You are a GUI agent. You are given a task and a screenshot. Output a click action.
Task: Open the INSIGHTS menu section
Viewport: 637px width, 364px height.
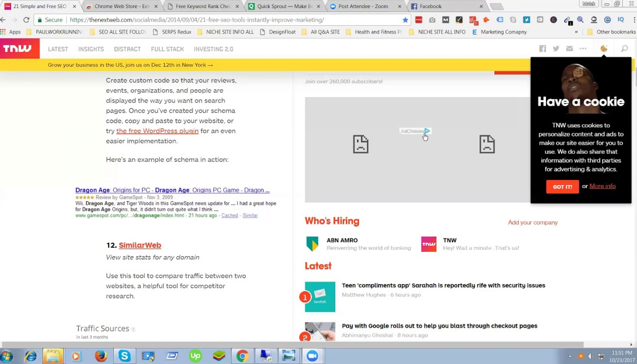(91, 49)
